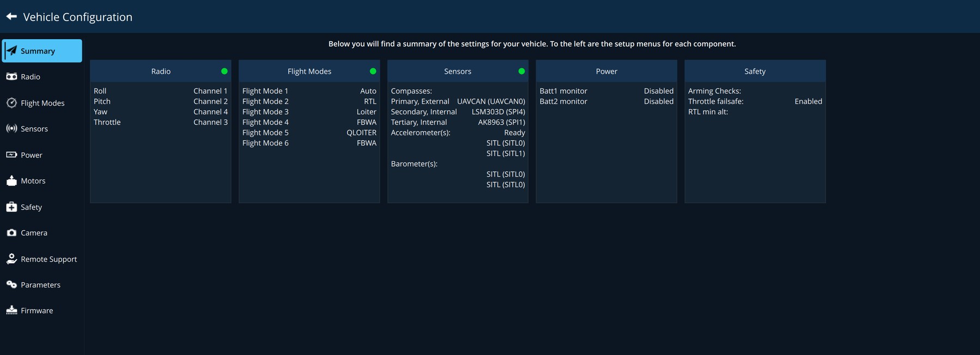The image size is (980, 355).
Task: Open the Parameters page label
Action: 40,285
